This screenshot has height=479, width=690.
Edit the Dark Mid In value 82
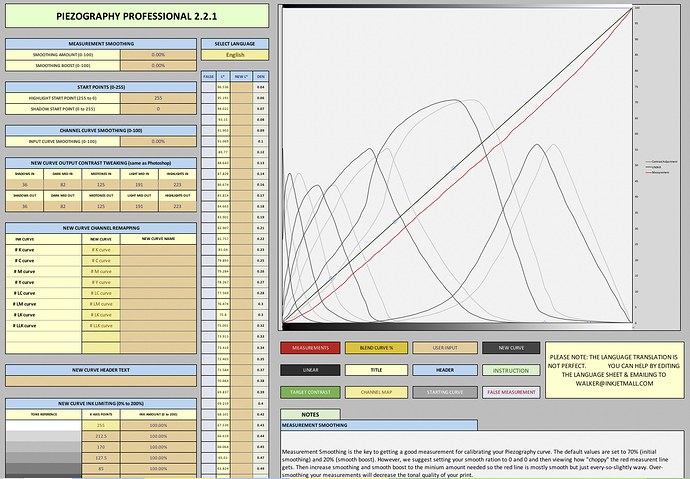coord(62,185)
